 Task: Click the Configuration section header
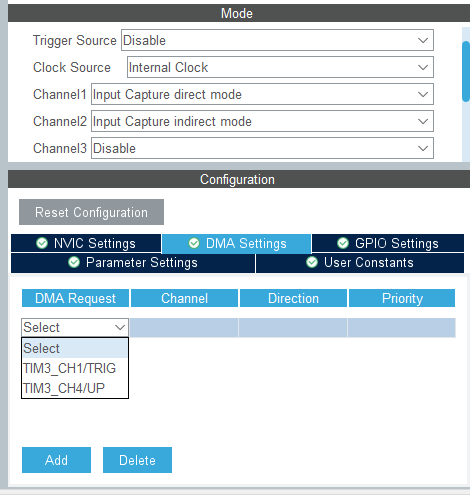pos(239,179)
